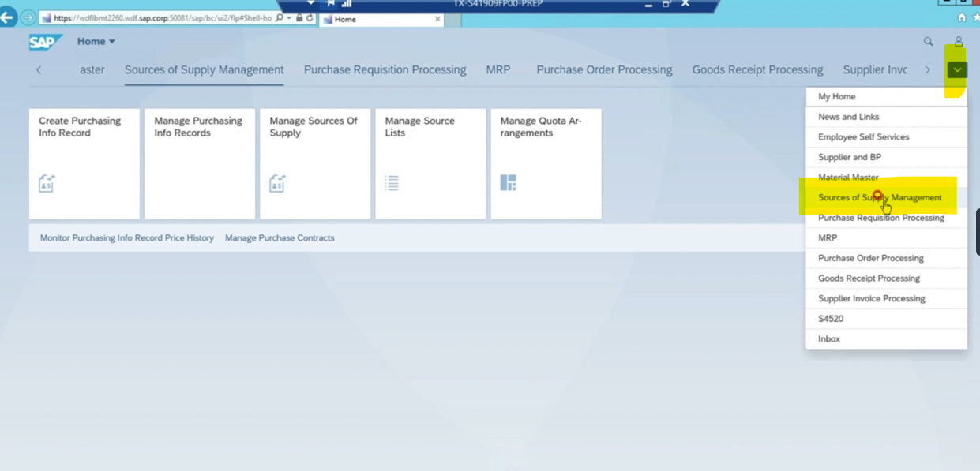Select Inbox from the dropdown list

[886, 339]
